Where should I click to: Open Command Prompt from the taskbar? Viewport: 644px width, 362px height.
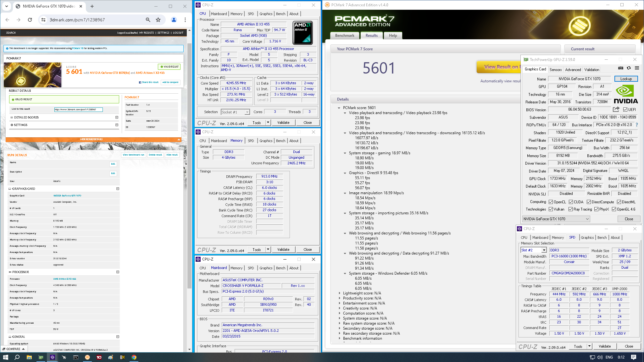click(76, 357)
